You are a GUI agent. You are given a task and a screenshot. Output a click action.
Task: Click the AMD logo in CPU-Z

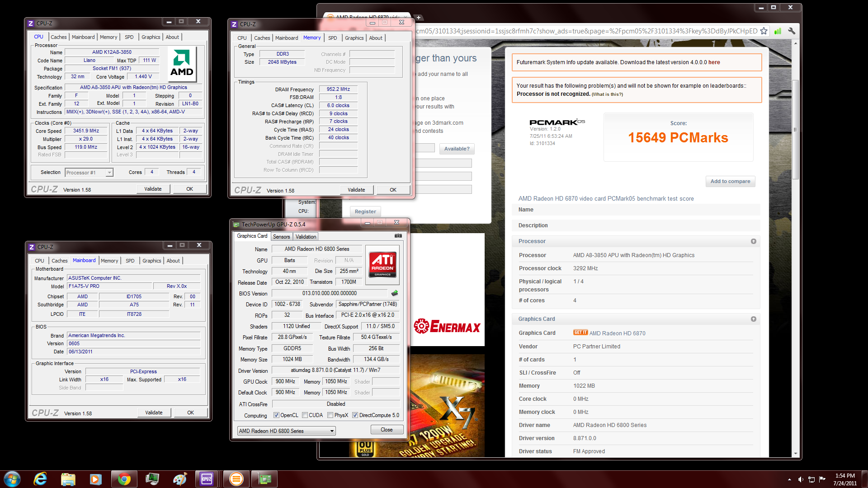(x=182, y=64)
